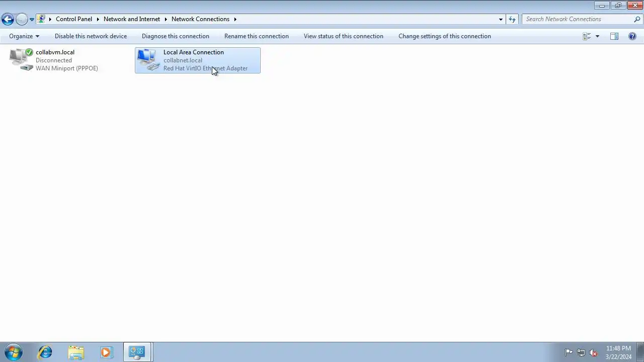
Task: Click the folder icon in address bar
Action: click(x=42, y=19)
